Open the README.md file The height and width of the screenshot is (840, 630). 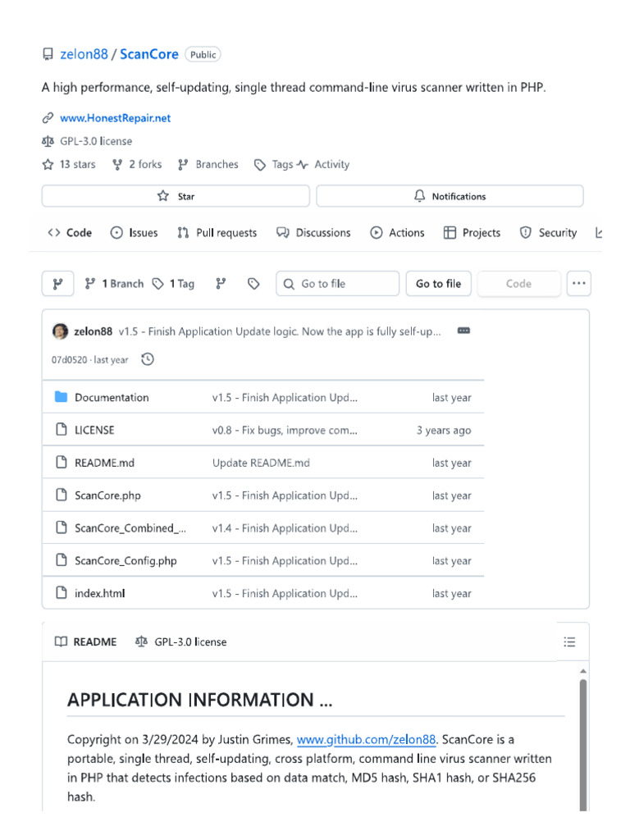point(104,463)
